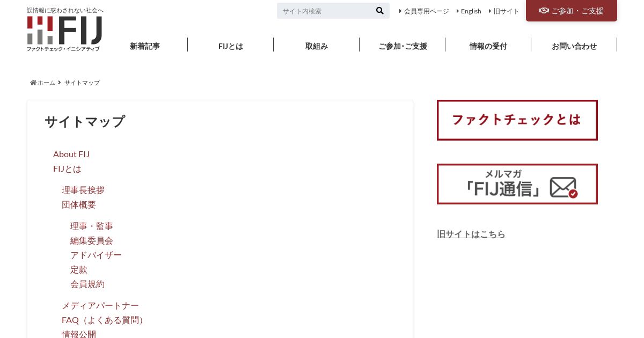Go to お問い合わせ in navigation
This screenshot has width=644, height=338.
(574, 46)
